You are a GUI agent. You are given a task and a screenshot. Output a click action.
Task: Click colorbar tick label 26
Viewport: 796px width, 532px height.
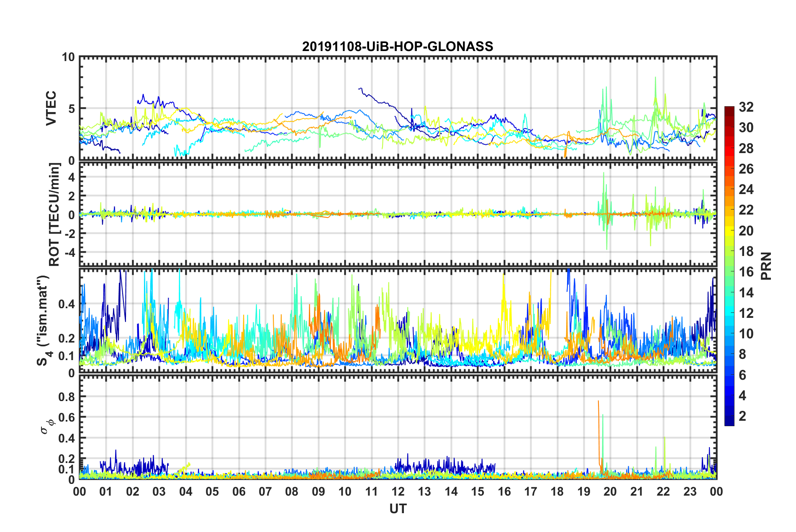point(746,169)
